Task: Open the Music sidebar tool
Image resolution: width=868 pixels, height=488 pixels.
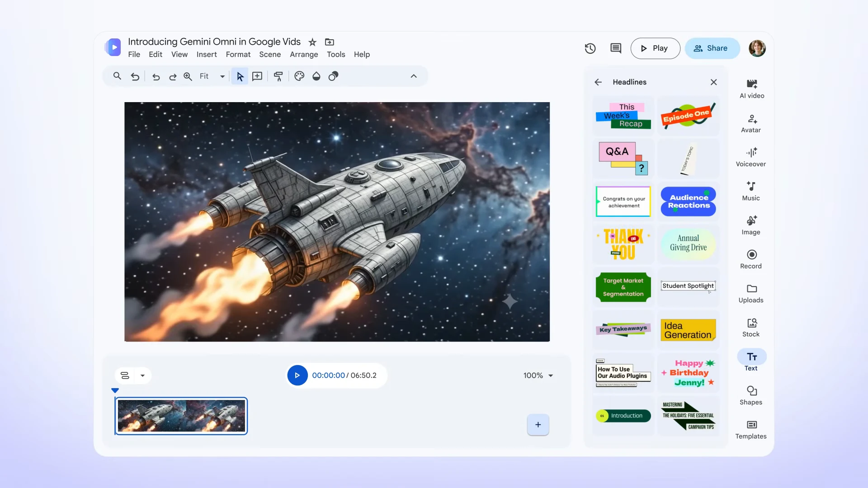Action: [751, 191]
